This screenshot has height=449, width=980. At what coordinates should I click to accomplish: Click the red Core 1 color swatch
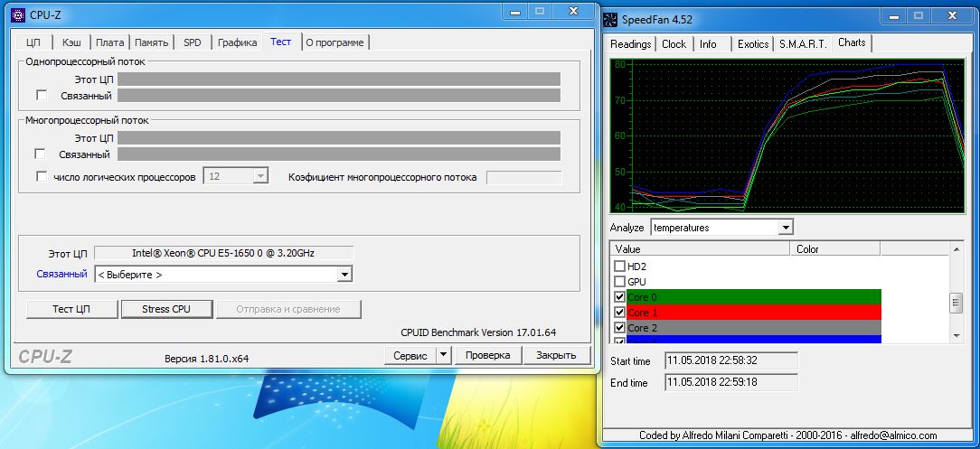(x=754, y=313)
